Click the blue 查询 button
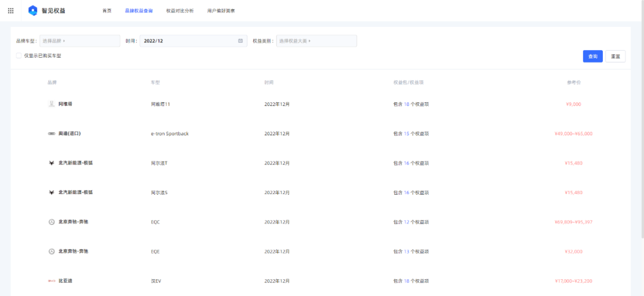The width and height of the screenshot is (644, 296). point(593,56)
